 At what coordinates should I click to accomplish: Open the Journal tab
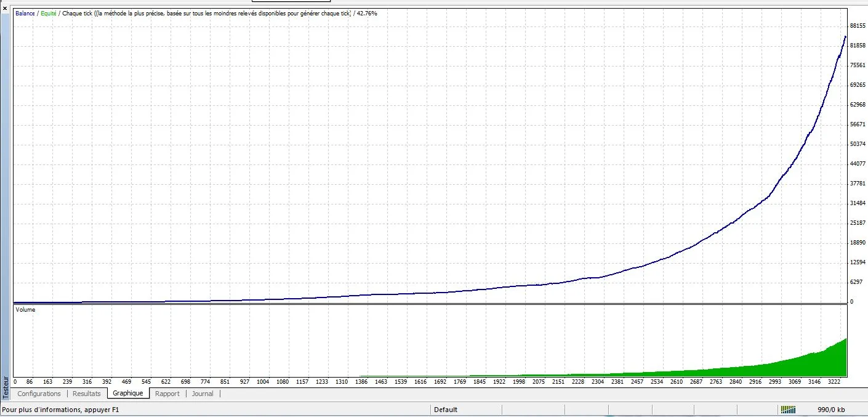click(x=203, y=393)
